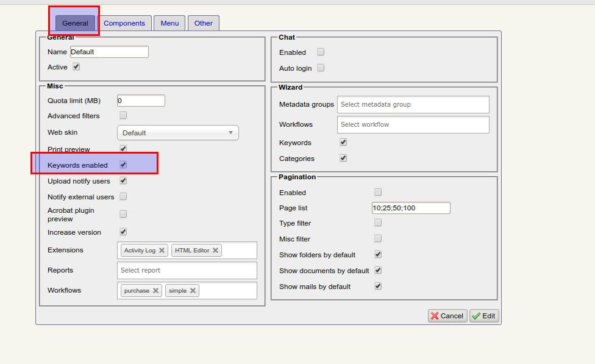
Task: Remove the simple workflow tag
Action: (x=193, y=291)
